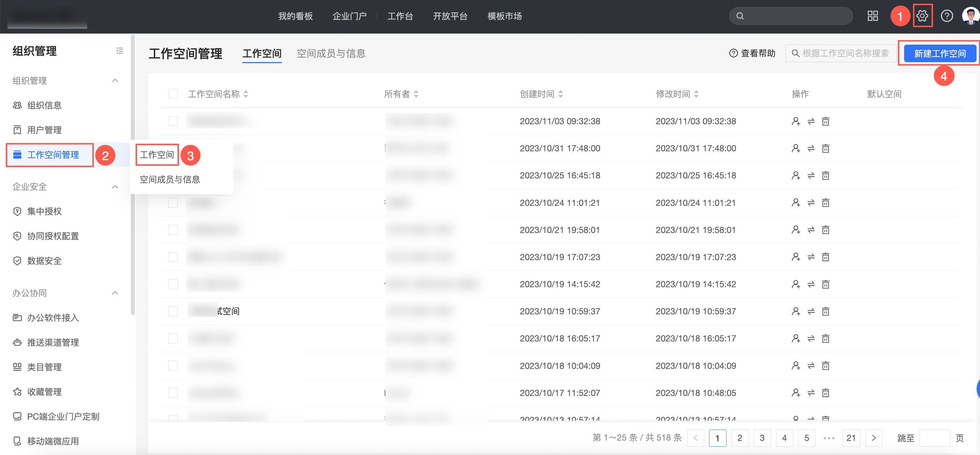The width and height of the screenshot is (980, 455).
Task: Go to page 3 in pagination
Action: tap(762, 438)
